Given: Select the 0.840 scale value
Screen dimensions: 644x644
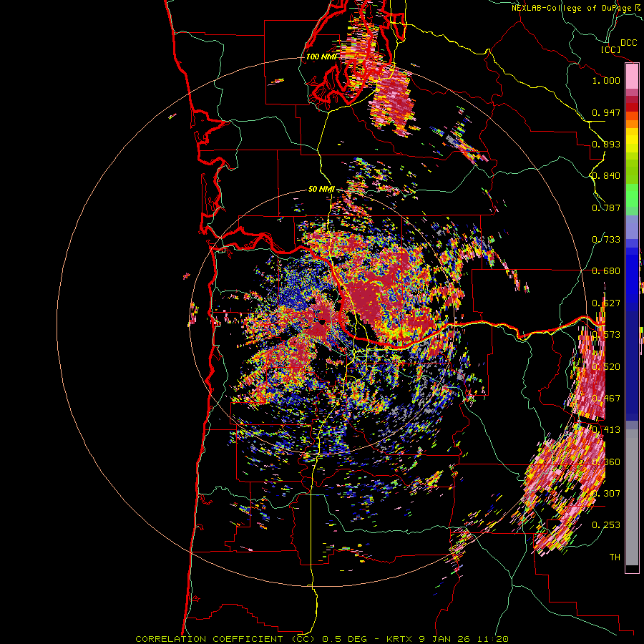Looking at the screenshot, I should click(x=606, y=176).
